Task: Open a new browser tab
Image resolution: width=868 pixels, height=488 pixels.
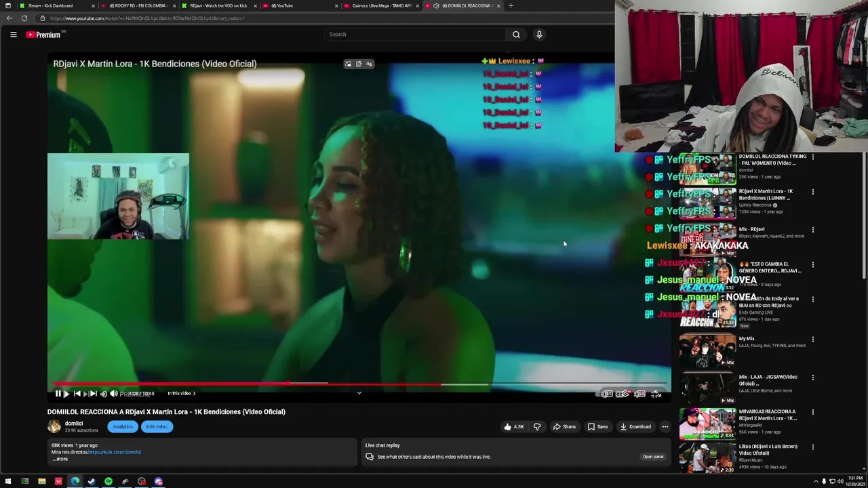Action: (511, 5)
